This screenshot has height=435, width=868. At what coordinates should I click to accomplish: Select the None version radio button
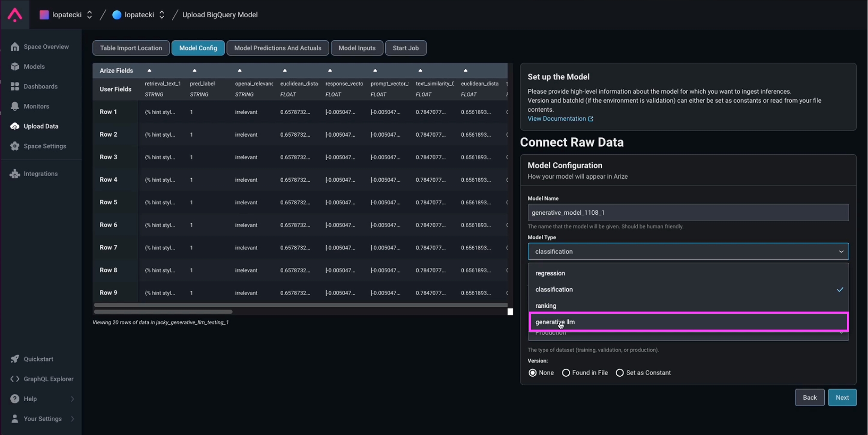pyautogui.click(x=532, y=373)
